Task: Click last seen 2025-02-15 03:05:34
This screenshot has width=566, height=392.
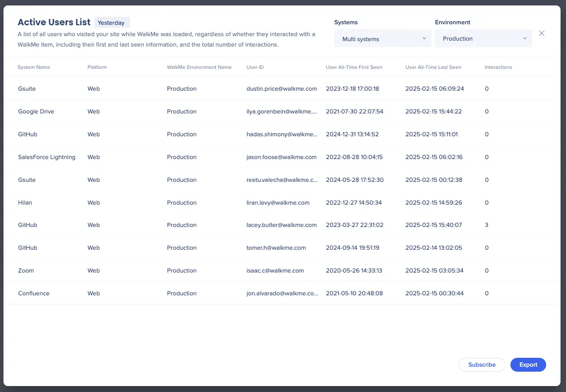Action: (434, 271)
